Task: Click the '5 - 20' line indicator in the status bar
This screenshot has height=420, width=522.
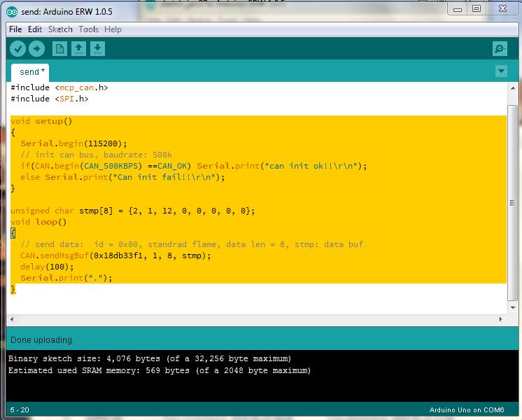Action: click(20, 410)
